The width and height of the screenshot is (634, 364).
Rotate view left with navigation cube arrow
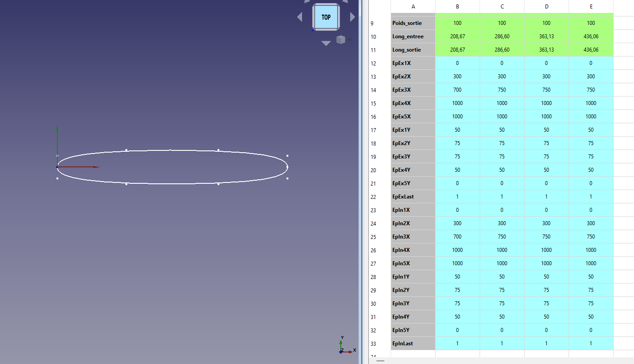299,17
